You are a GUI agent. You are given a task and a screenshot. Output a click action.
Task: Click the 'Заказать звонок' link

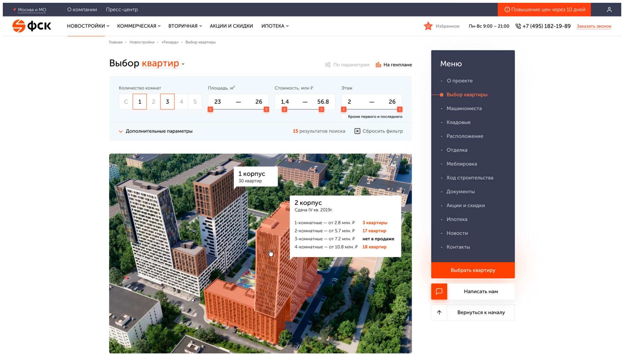(x=594, y=26)
